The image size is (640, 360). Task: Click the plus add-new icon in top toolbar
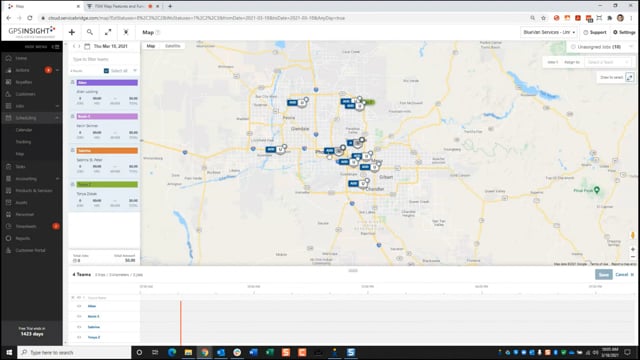pos(72,32)
